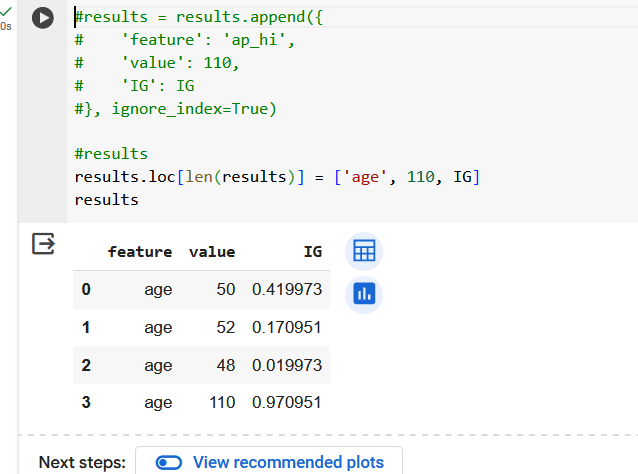
Task: Select row 0 in results table
Action: click(201, 290)
